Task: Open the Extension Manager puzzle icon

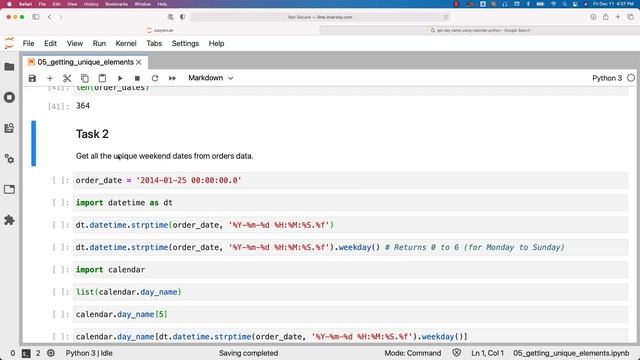Action: (x=9, y=220)
